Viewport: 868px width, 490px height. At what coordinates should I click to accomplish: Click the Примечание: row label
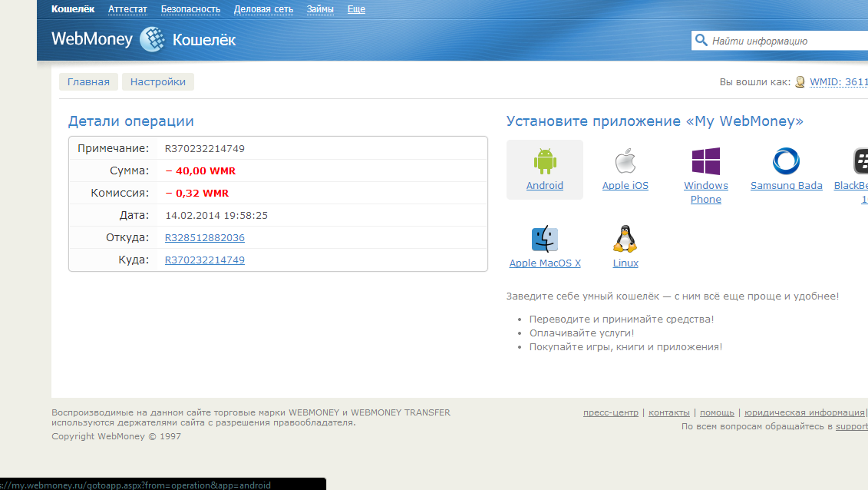(x=113, y=148)
